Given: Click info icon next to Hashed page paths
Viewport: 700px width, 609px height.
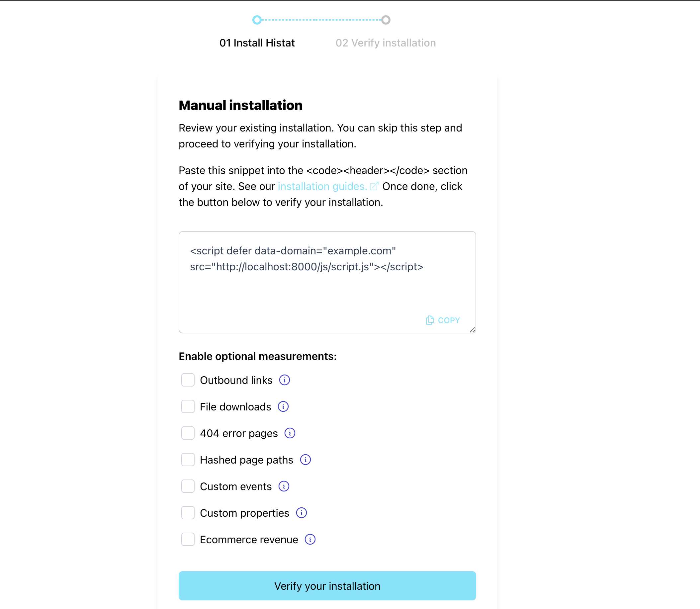Looking at the screenshot, I should [x=306, y=460].
